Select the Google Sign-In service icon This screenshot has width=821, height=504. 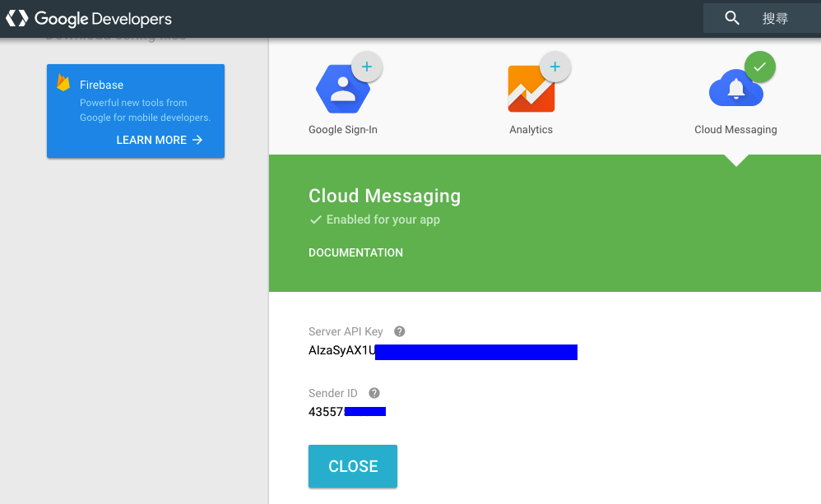coord(342,89)
